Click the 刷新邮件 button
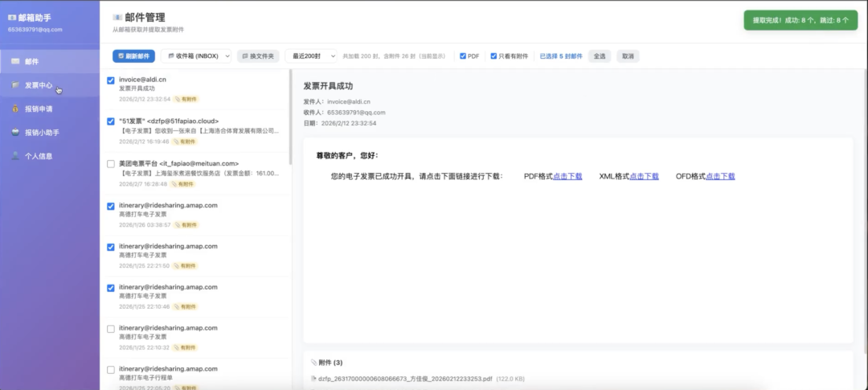868x390 pixels. tap(134, 56)
